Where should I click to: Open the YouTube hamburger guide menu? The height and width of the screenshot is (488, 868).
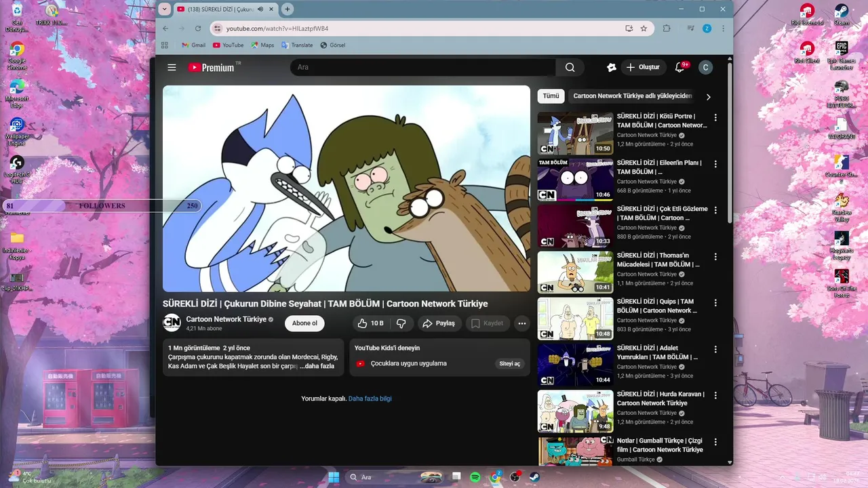[x=172, y=67]
